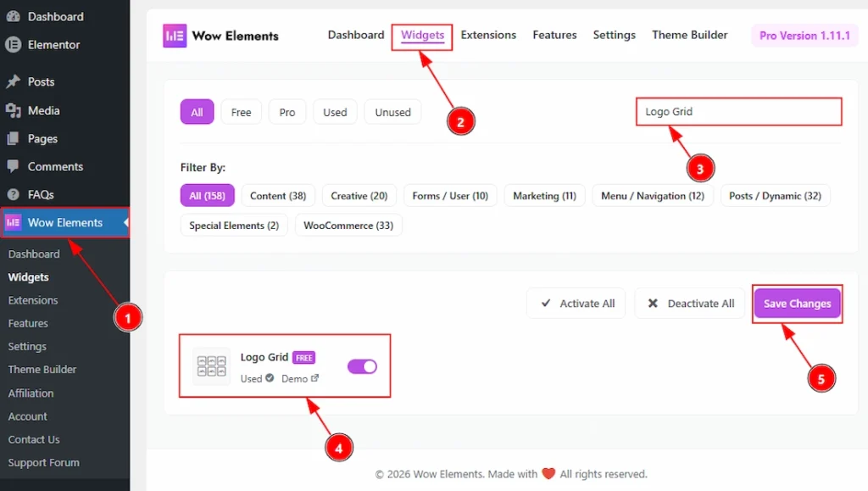This screenshot has width=868, height=491.
Task: Open Extensions in the sidebar submenu
Action: (33, 300)
